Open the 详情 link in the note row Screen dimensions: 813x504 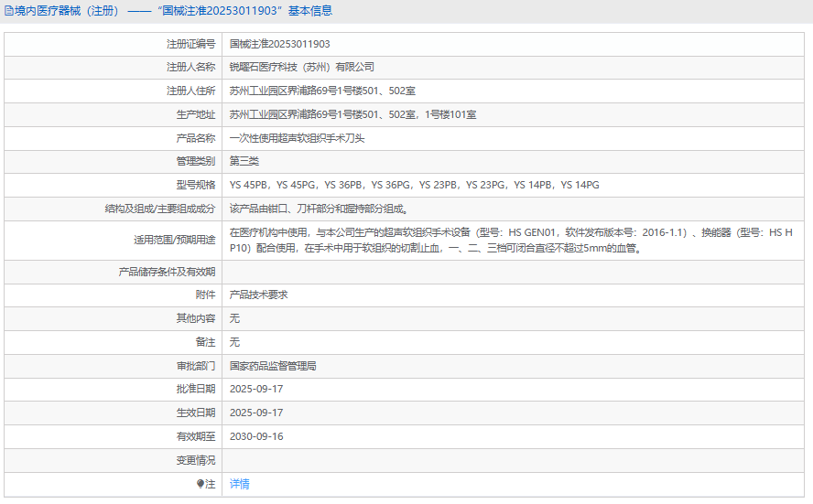click(x=239, y=484)
